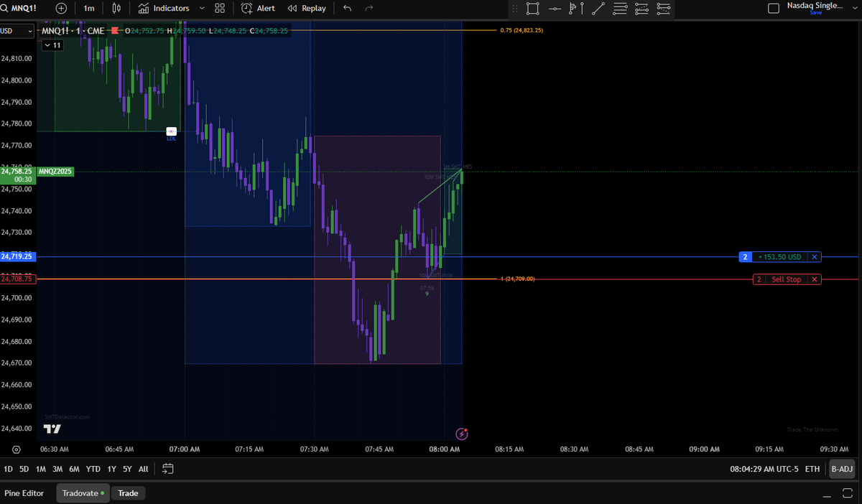Click the Sell Stop order label

coord(786,279)
